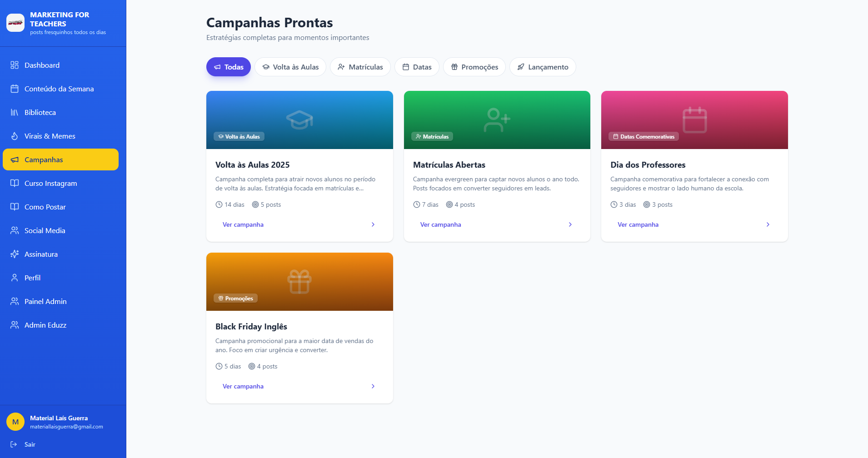
Task: Click the Sair logout icon
Action: [14, 444]
